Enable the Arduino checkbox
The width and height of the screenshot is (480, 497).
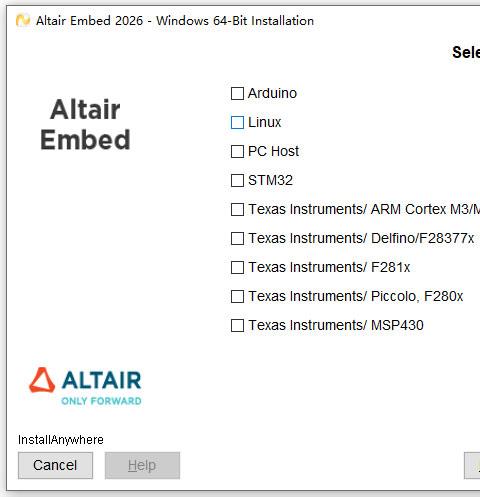point(237,94)
